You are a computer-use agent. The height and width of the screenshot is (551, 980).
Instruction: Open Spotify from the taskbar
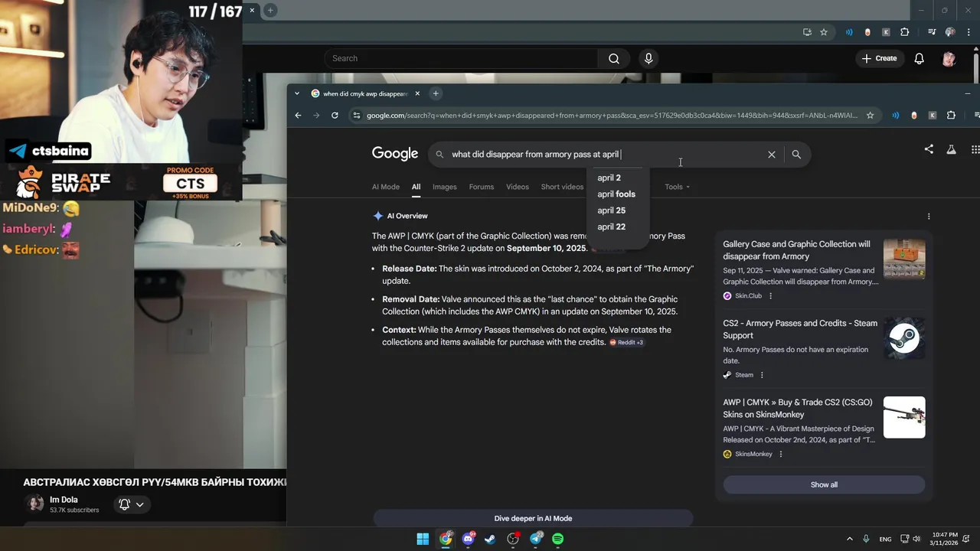pos(558,539)
